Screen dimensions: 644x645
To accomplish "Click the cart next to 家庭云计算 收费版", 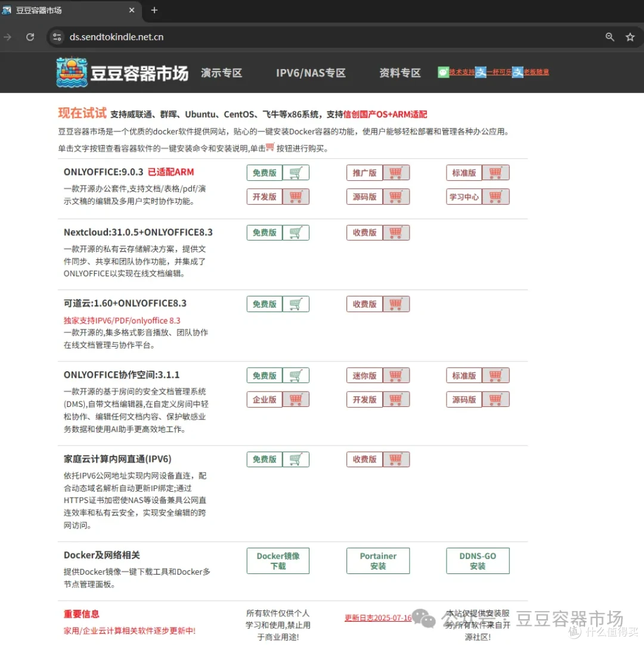I will click(x=396, y=459).
